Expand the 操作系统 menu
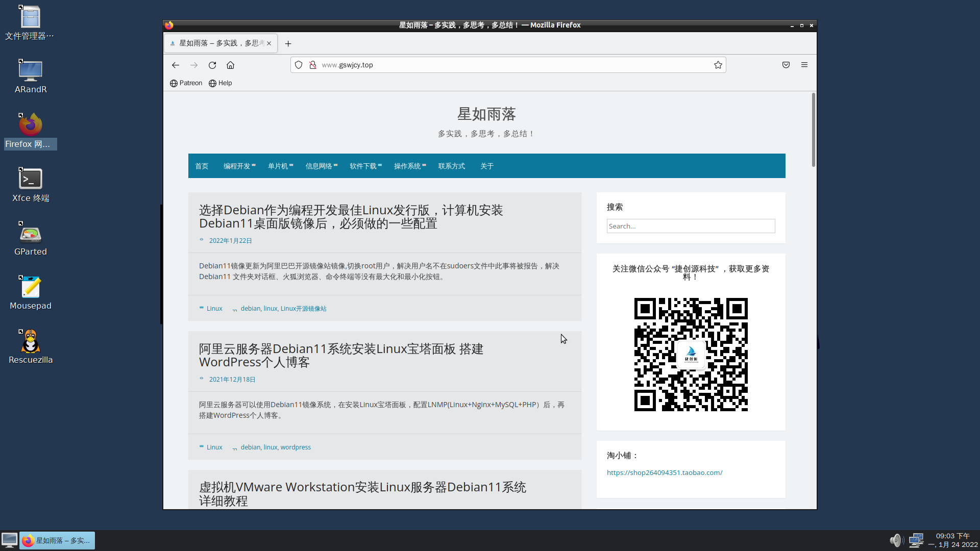 pos(410,166)
